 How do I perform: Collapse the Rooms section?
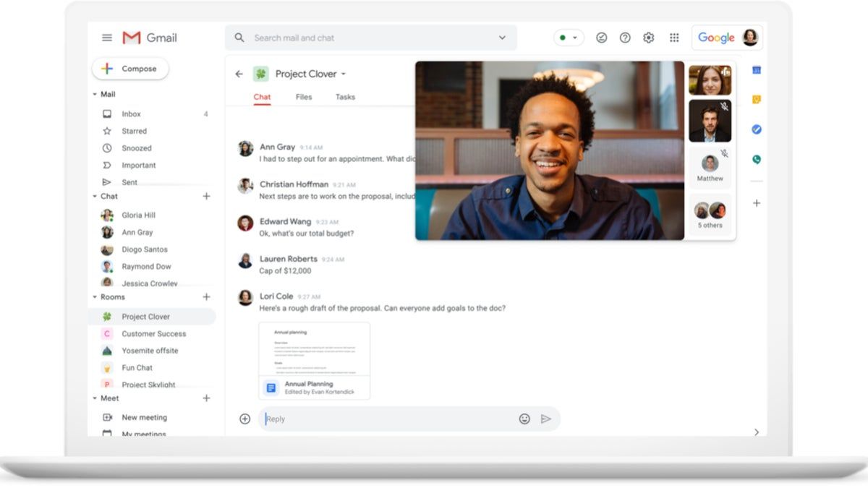point(95,296)
